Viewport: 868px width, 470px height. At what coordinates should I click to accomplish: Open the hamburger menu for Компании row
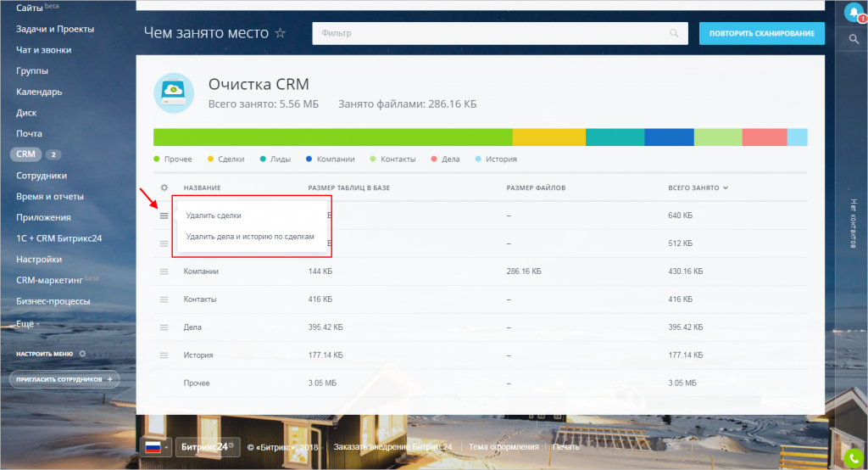(x=164, y=271)
